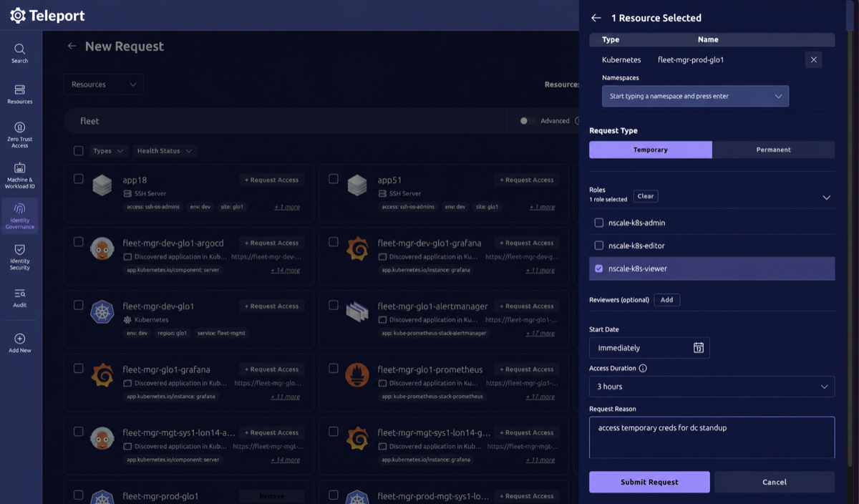This screenshot has height=504, width=859.
Task: Expand '+ 14 more' labels on fleet-mgr-dev-glo1-argocd
Action: point(285,270)
